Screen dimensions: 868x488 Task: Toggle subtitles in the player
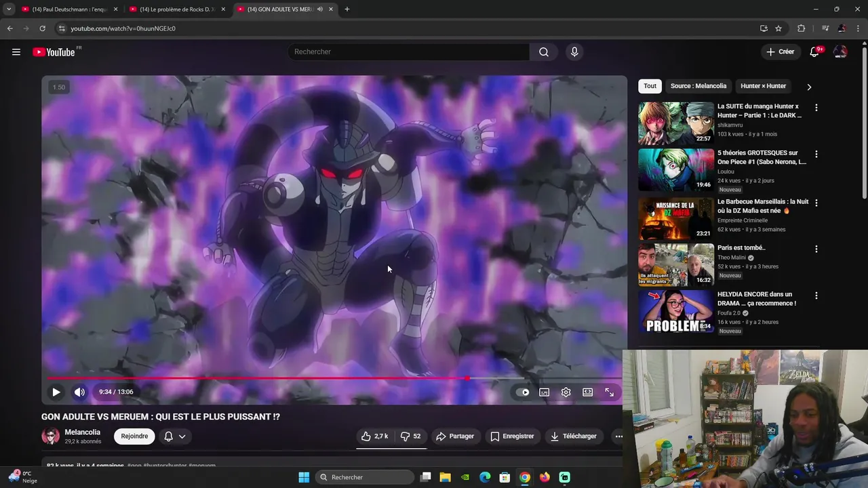[544, 392]
